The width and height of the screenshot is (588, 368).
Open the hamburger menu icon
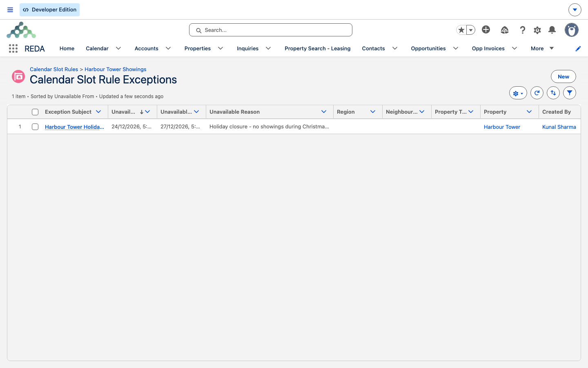tap(10, 10)
